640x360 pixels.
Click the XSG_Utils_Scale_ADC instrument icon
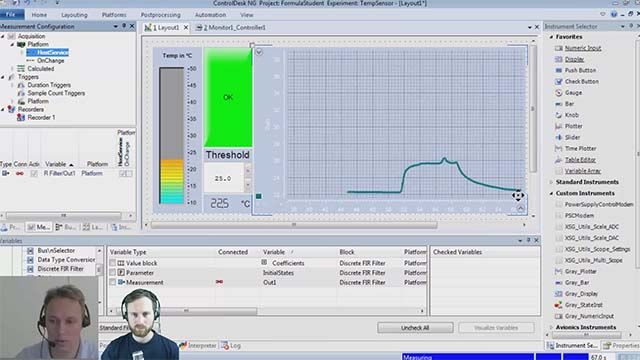559,227
